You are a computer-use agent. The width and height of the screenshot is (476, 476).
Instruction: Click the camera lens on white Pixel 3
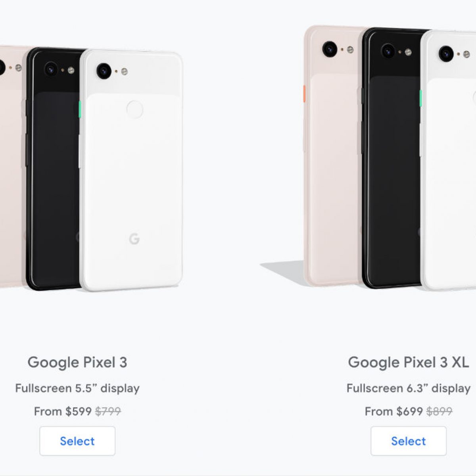click(x=104, y=71)
